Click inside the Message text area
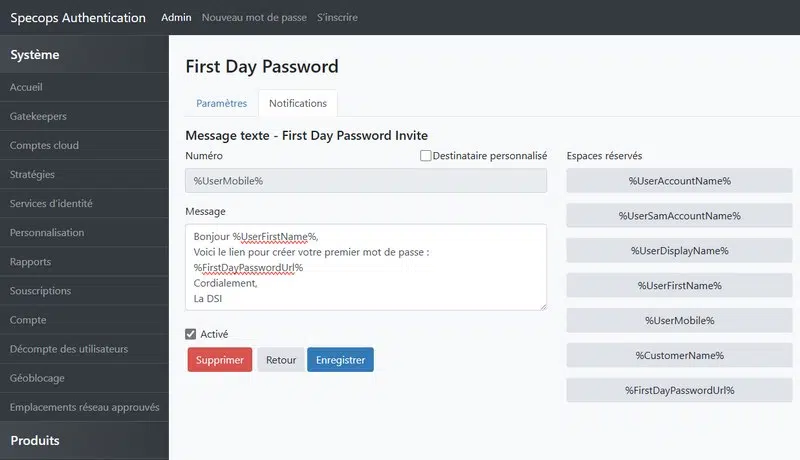 point(366,266)
